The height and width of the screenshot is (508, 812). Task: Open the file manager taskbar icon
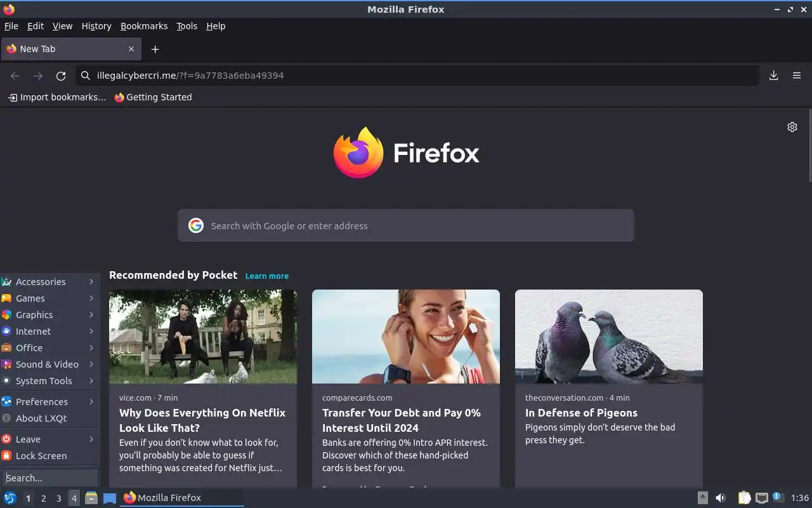pos(91,498)
